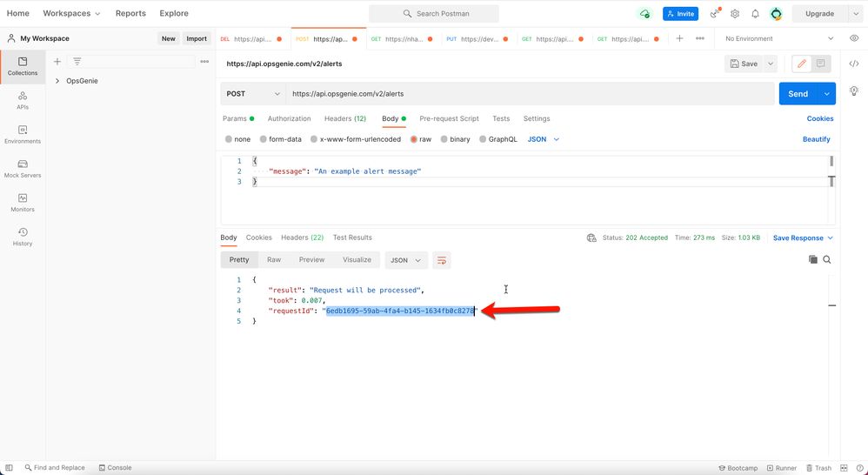Select the form-data radio option
The image size is (868, 475).
[263, 139]
